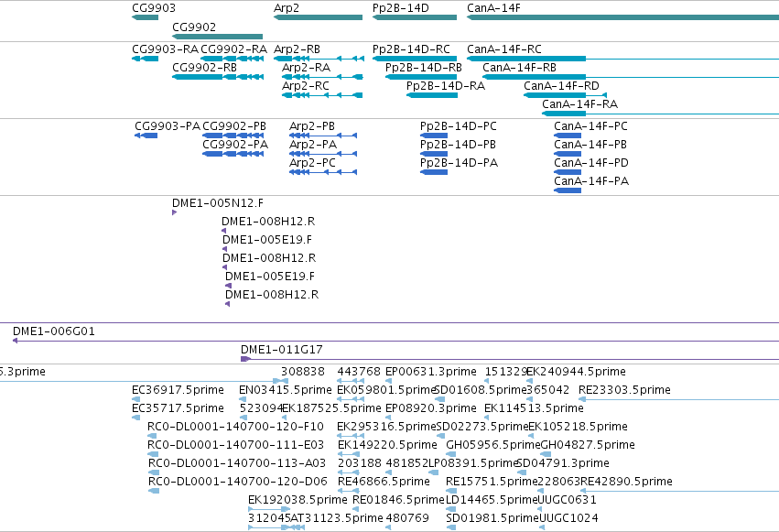
Task: Click the CanA-14F-PD protein feature
Action: click(568, 172)
